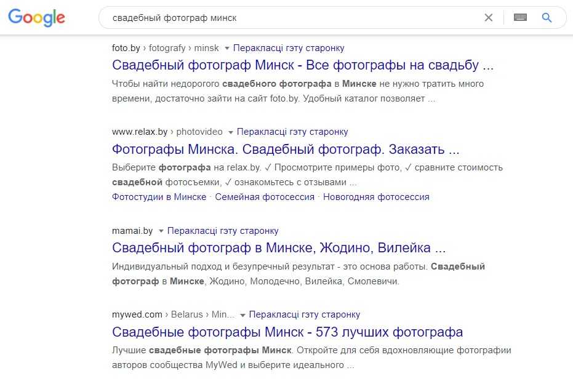573x392 pixels.
Task: Open the 'Свадебный фотограф Минск - Все фотографы' result
Action: [303, 65]
